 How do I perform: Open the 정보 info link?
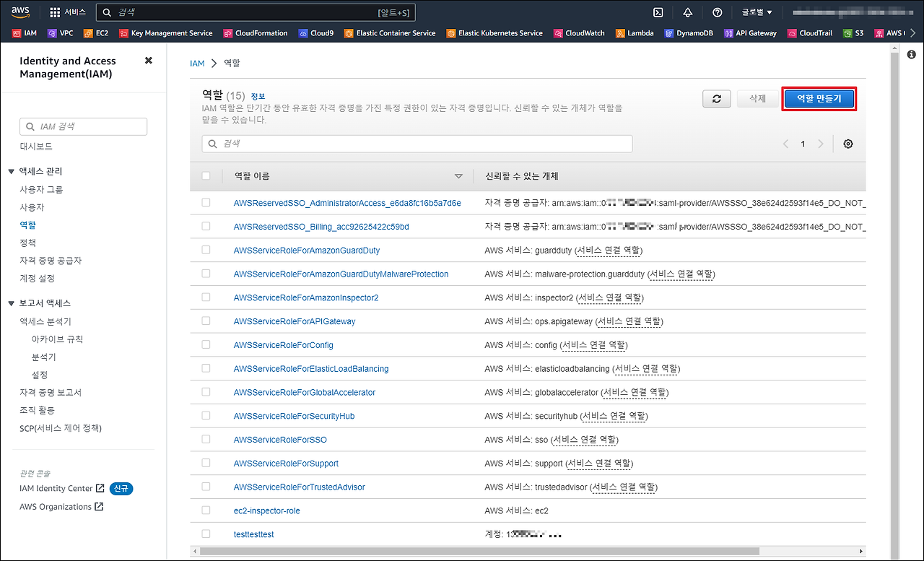258,96
